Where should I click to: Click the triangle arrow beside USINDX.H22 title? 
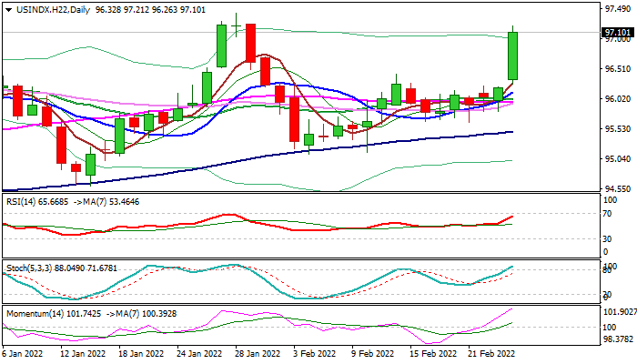[8, 10]
